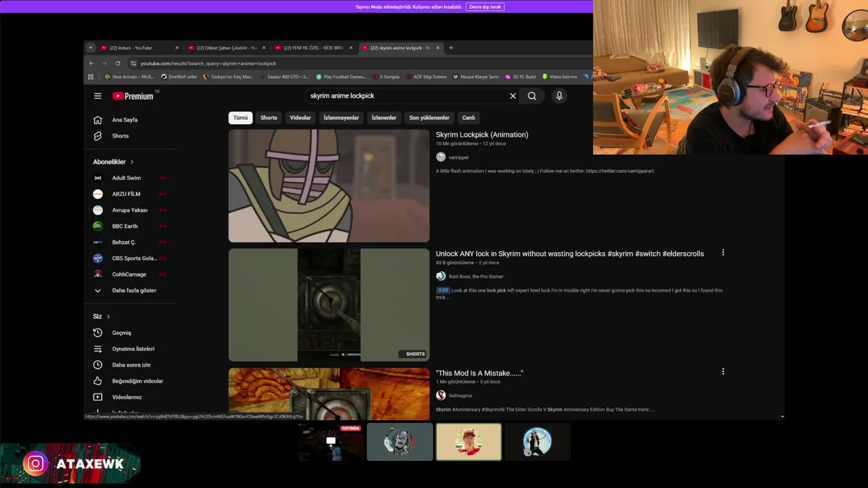The image size is (868, 488).
Task: Go to Avrupa Yakası channel subscription
Action: pyautogui.click(x=130, y=210)
